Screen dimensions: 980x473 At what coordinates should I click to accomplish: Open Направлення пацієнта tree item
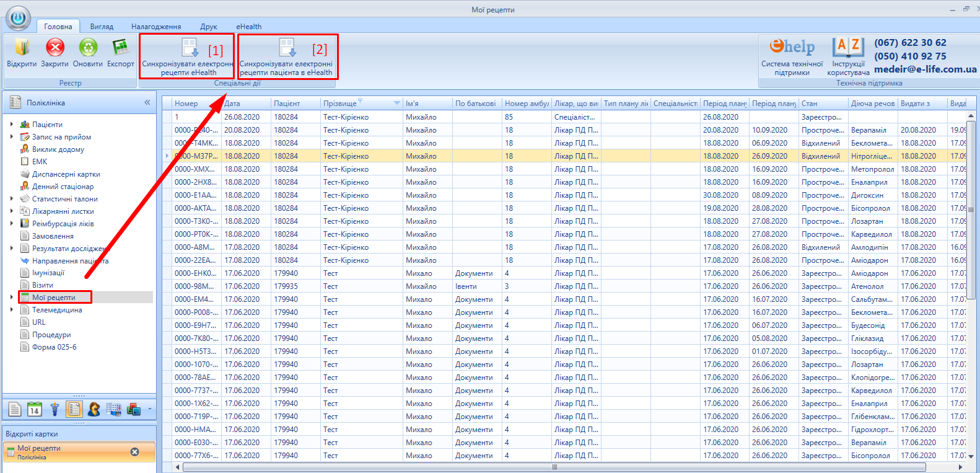pos(70,261)
